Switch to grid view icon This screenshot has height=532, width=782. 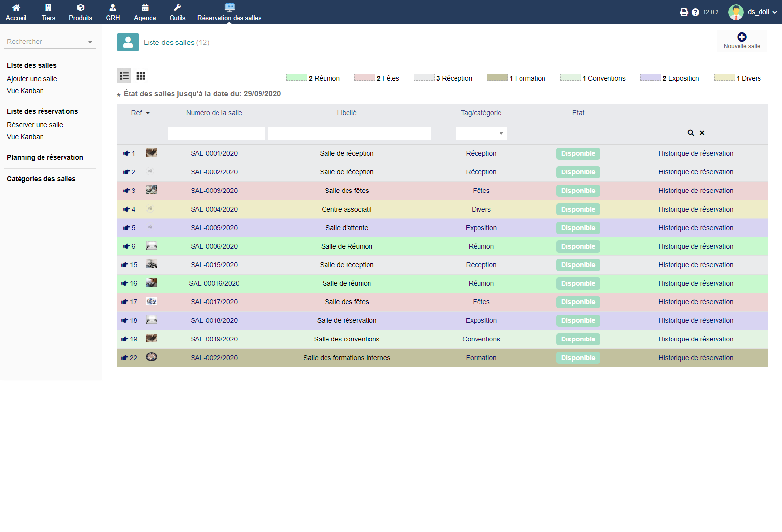click(x=141, y=76)
